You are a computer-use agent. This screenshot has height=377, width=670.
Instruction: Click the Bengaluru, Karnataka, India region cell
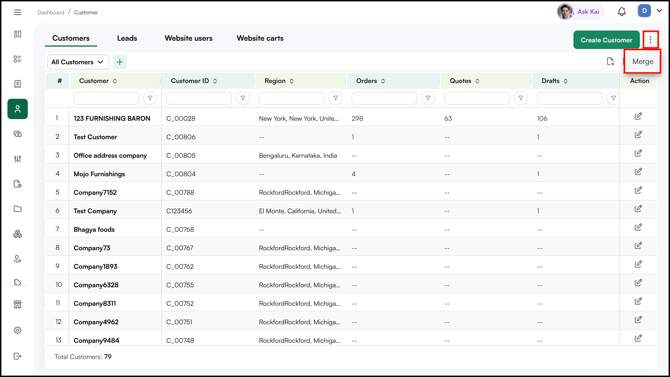click(298, 156)
